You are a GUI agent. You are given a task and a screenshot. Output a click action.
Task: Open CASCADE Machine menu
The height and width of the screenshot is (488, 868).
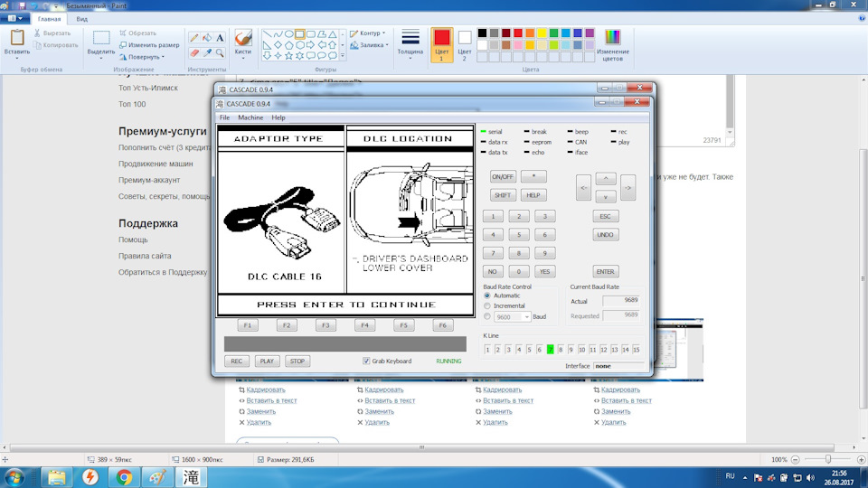(x=250, y=117)
